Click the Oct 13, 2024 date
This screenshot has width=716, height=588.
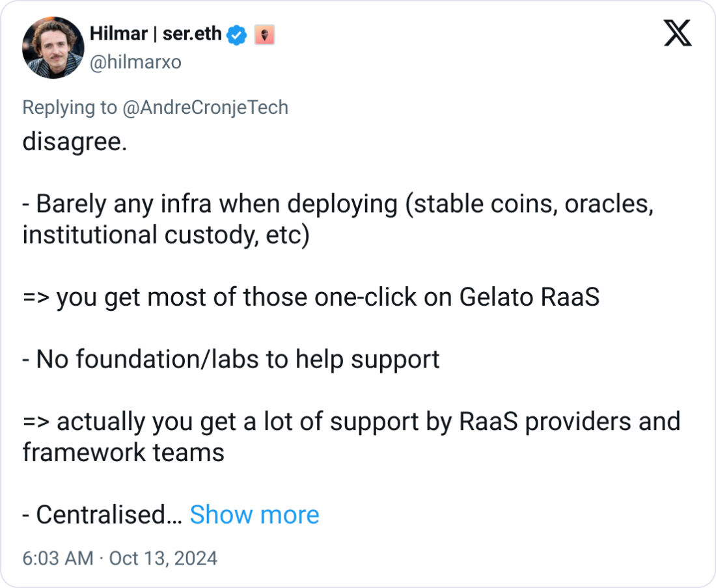[163, 558]
